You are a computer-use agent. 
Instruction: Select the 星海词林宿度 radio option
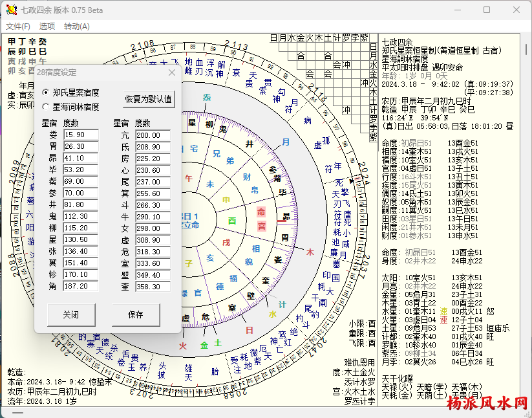pos(46,107)
